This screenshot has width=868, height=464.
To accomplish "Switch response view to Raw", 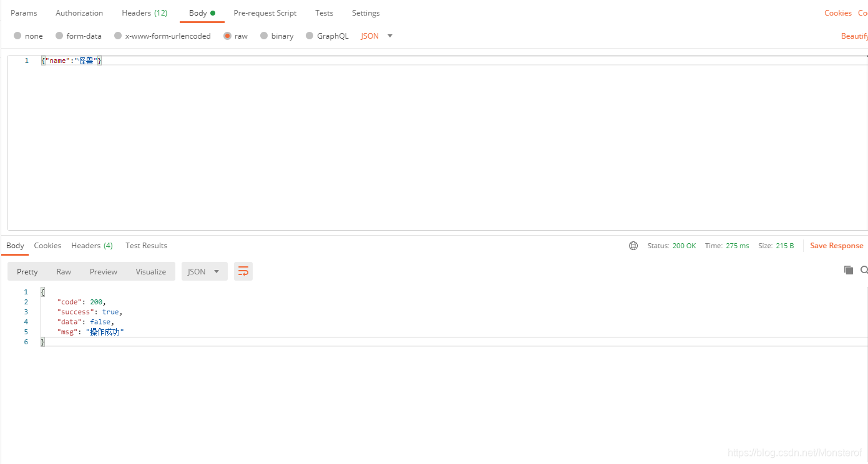I will pos(64,271).
